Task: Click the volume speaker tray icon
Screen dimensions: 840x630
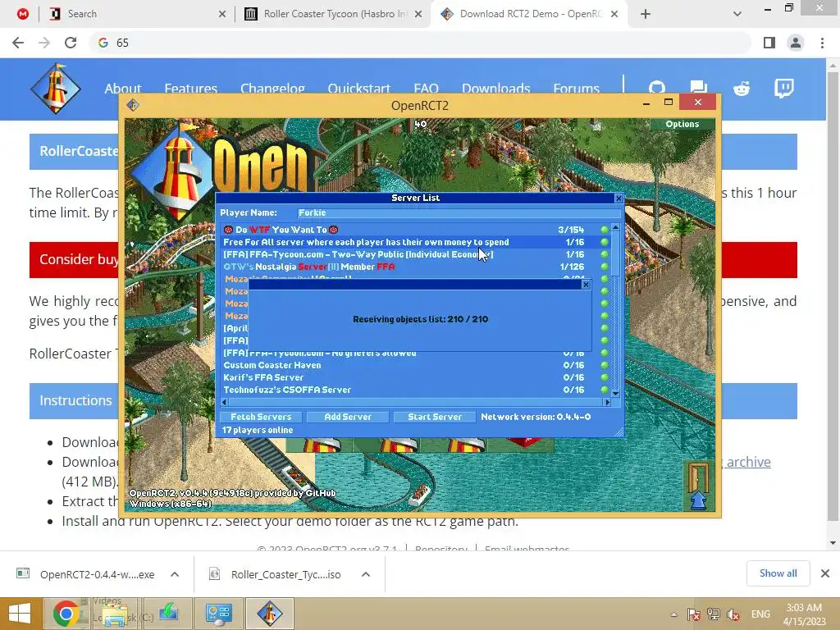Action: pos(733,614)
